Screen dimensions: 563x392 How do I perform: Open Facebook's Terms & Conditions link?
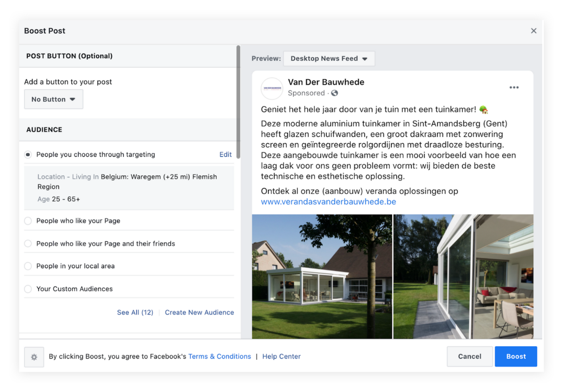(x=219, y=356)
